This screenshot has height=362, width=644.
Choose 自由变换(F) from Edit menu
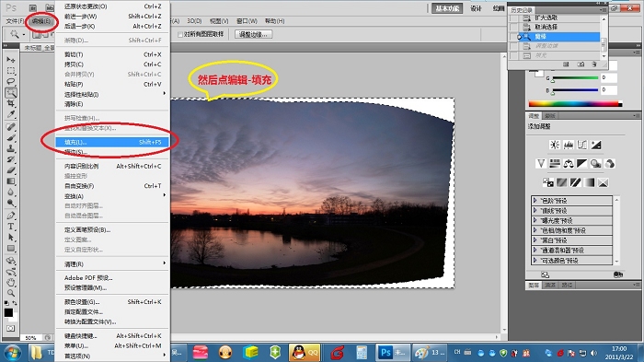(x=112, y=186)
